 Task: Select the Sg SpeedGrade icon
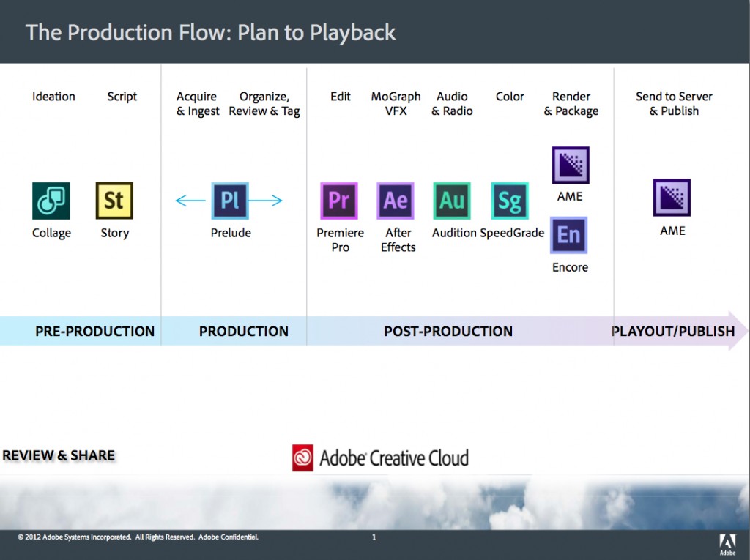click(510, 201)
